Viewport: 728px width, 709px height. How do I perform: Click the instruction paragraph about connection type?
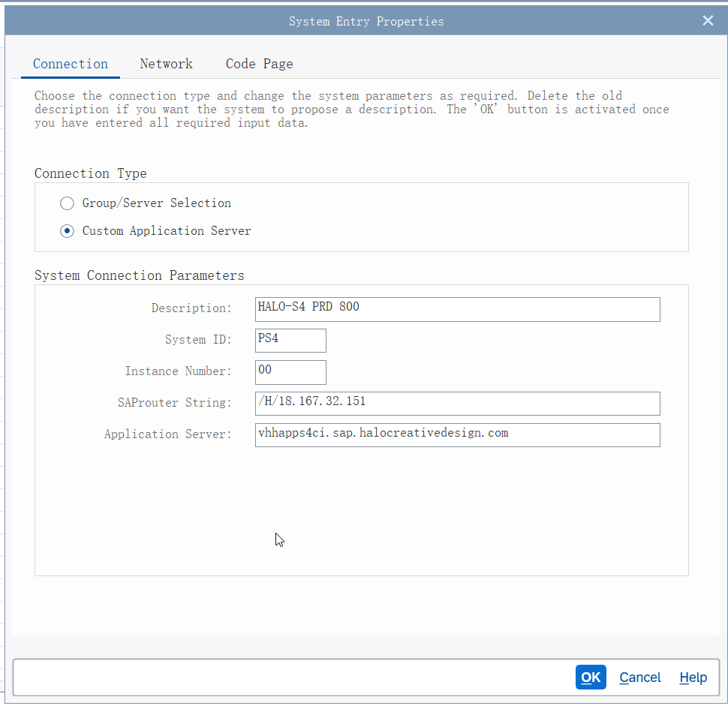tap(351, 110)
